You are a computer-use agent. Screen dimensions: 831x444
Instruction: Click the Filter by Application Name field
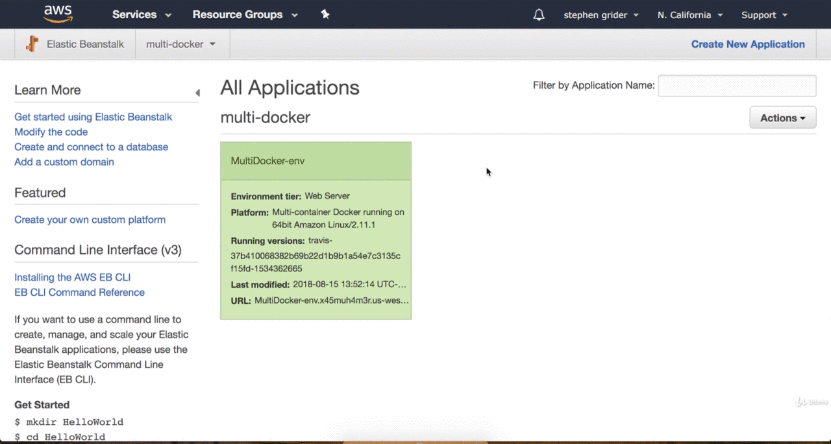(737, 86)
